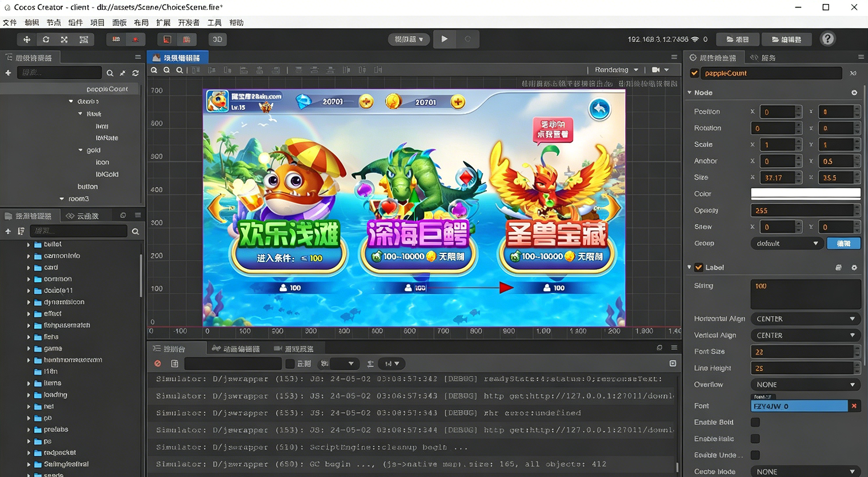The width and height of the screenshot is (868, 477).
Task: Click the Label component settings gear
Action: (x=854, y=268)
